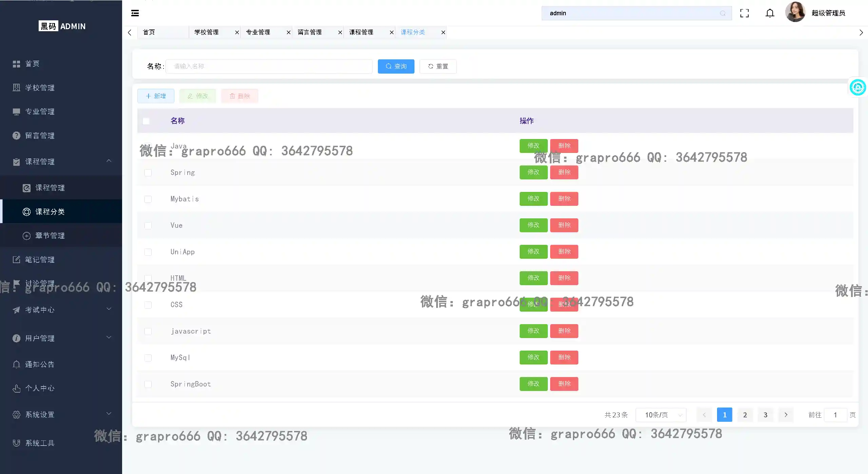This screenshot has height=474, width=868.
Task: Collapse sidebar with hamburger menu icon
Action: tap(135, 13)
